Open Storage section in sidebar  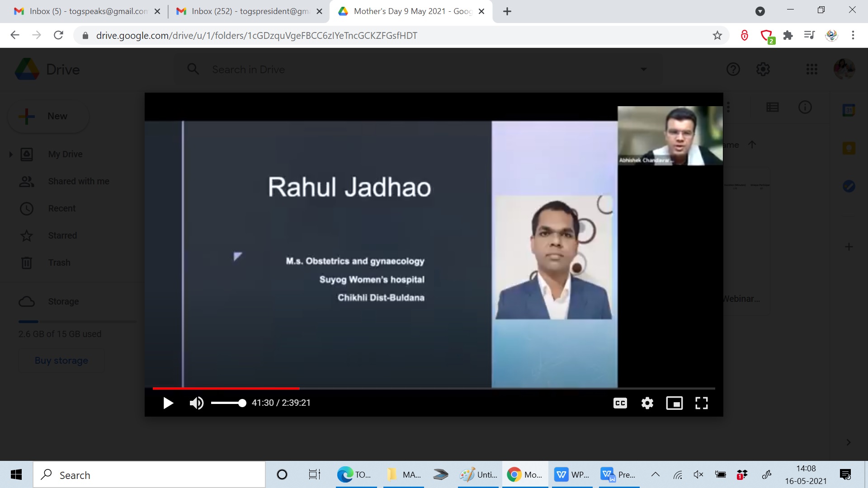[63, 302]
